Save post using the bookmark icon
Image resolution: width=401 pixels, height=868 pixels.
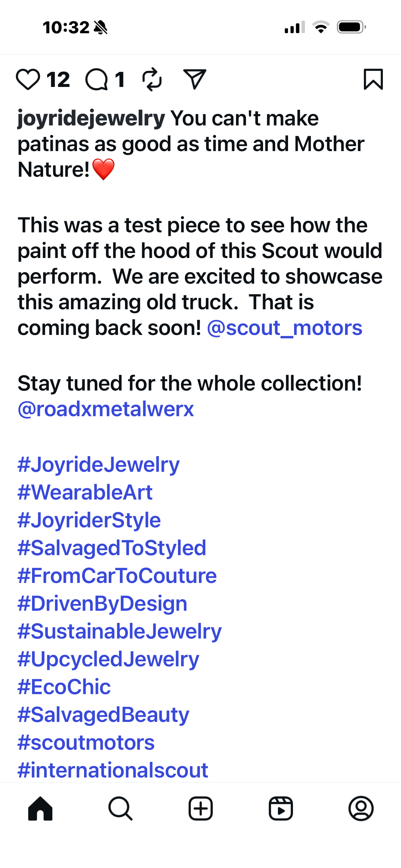coord(373,79)
